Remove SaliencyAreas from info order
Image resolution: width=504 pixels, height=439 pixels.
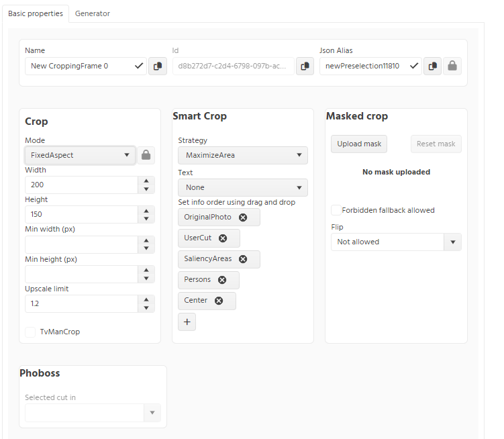pyautogui.click(x=243, y=259)
